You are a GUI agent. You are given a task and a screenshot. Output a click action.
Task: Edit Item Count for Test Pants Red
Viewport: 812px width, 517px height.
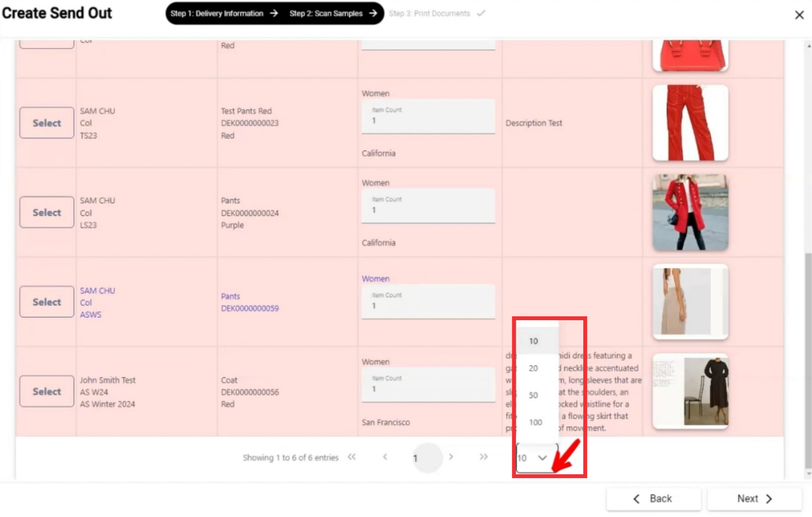coord(428,117)
